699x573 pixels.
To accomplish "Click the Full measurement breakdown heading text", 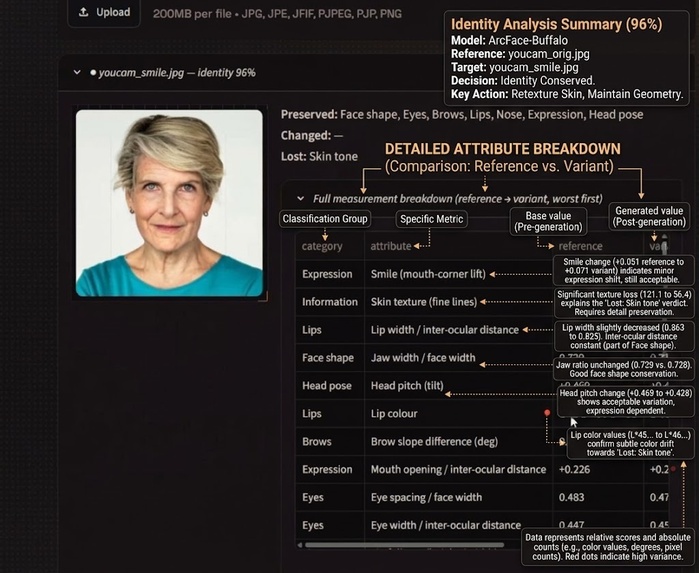I will 457,198.
